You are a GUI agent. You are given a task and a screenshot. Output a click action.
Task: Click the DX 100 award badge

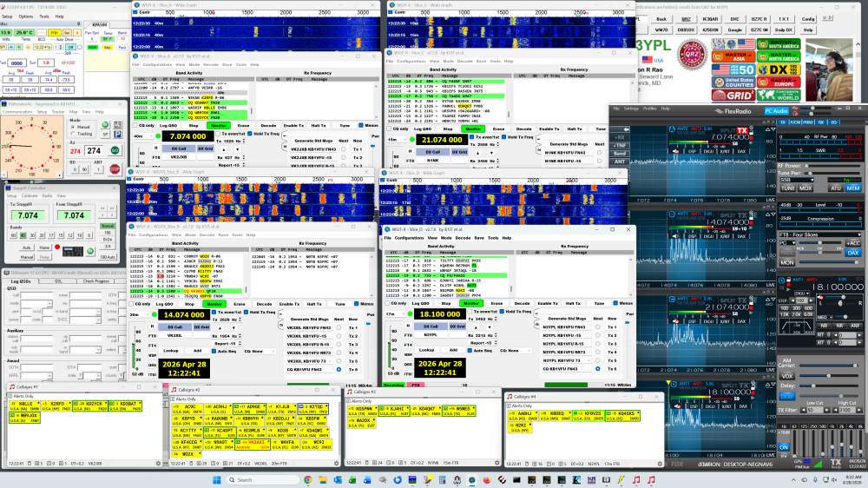coord(779,69)
